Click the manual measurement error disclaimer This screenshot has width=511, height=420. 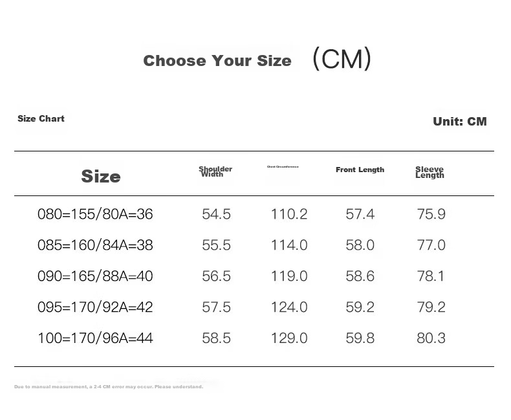point(109,387)
